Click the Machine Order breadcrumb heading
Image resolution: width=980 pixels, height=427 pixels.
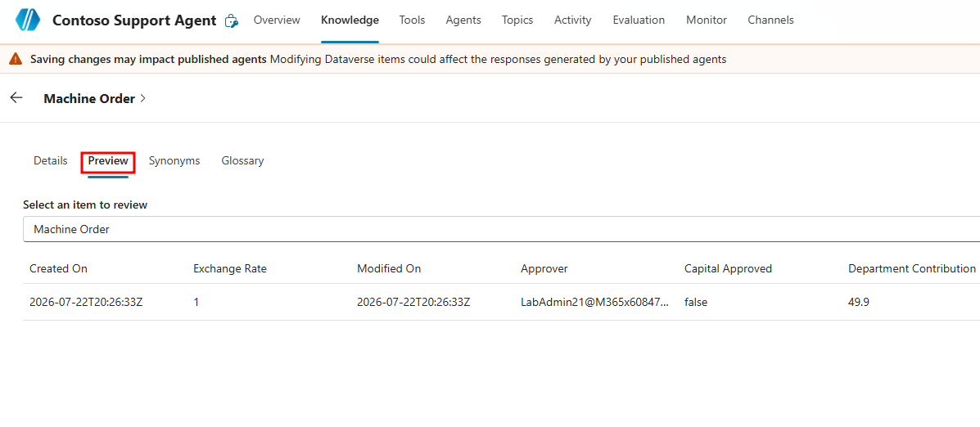pyautogui.click(x=89, y=99)
